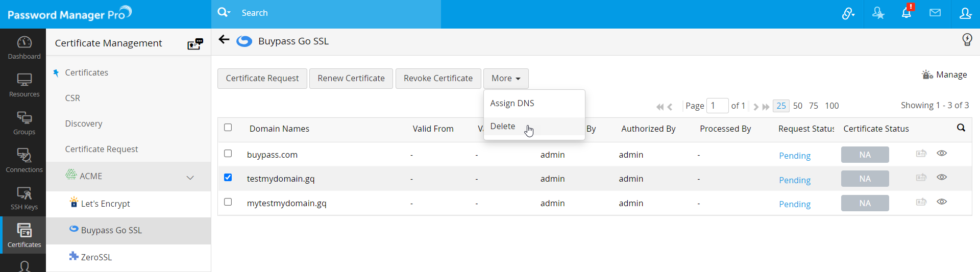
Task: Click the eye icon in testmydomain.gq row
Action: [x=942, y=177]
